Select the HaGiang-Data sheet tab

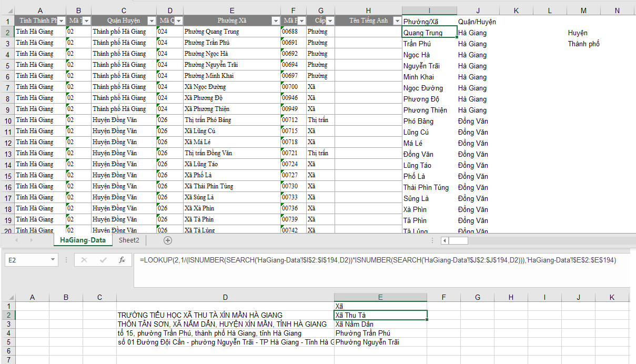(83, 240)
